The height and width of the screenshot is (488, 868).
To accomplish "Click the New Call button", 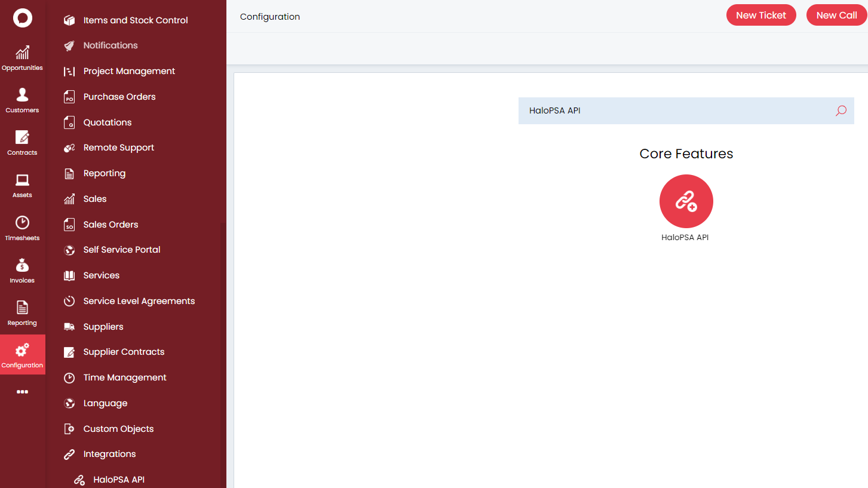I will point(836,15).
